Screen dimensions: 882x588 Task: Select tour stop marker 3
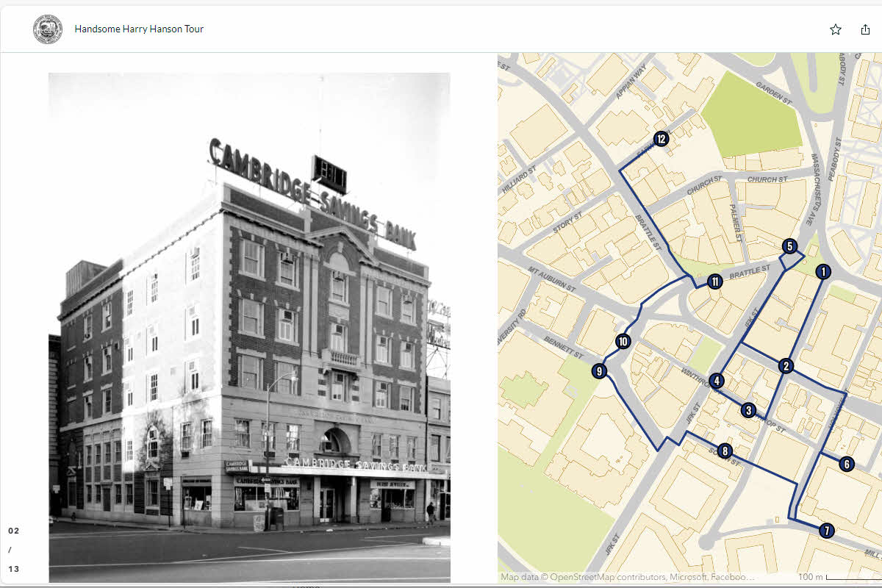pyautogui.click(x=748, y=410)
